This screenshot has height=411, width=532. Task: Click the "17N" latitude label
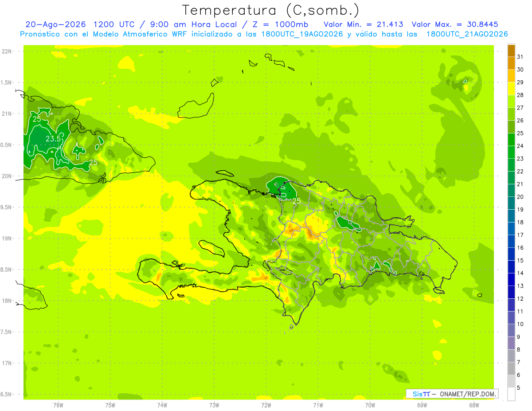click(6, 363)
